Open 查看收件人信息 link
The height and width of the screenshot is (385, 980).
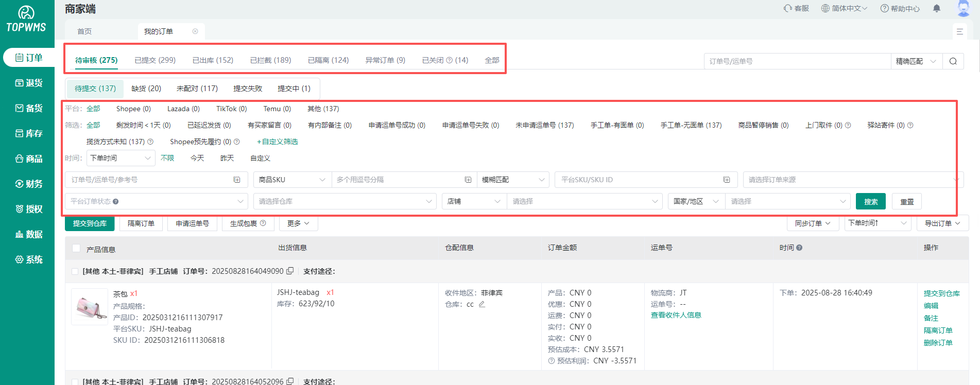[x=676, y=315]
